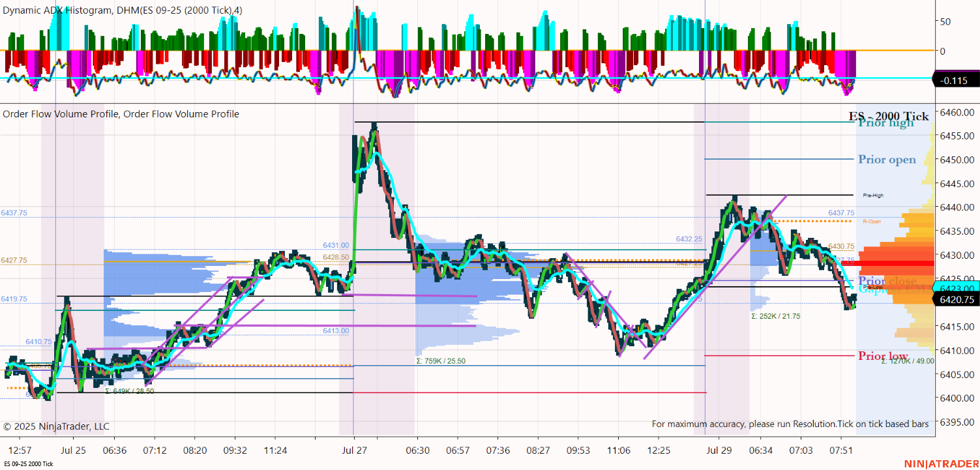Click the 12:25 time axis label
The width and height of the screenshot is (980, 470).
tap(659, 450)
